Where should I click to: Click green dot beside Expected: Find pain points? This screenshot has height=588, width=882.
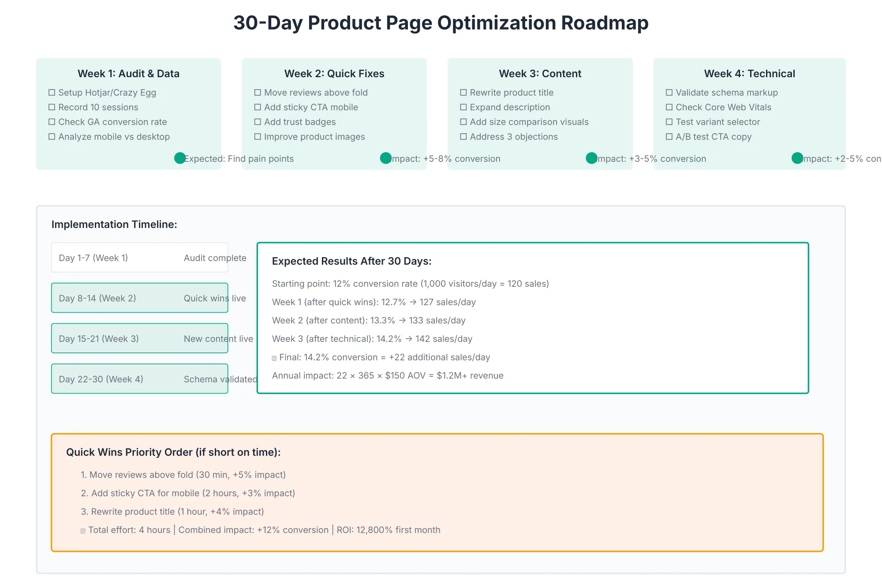[180, 158]
